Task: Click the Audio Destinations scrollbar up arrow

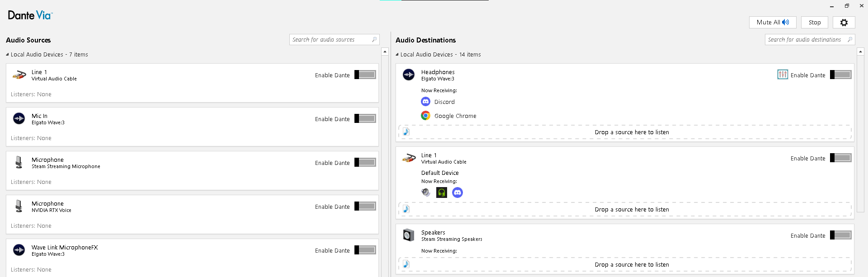Action: tap(860, 52)
